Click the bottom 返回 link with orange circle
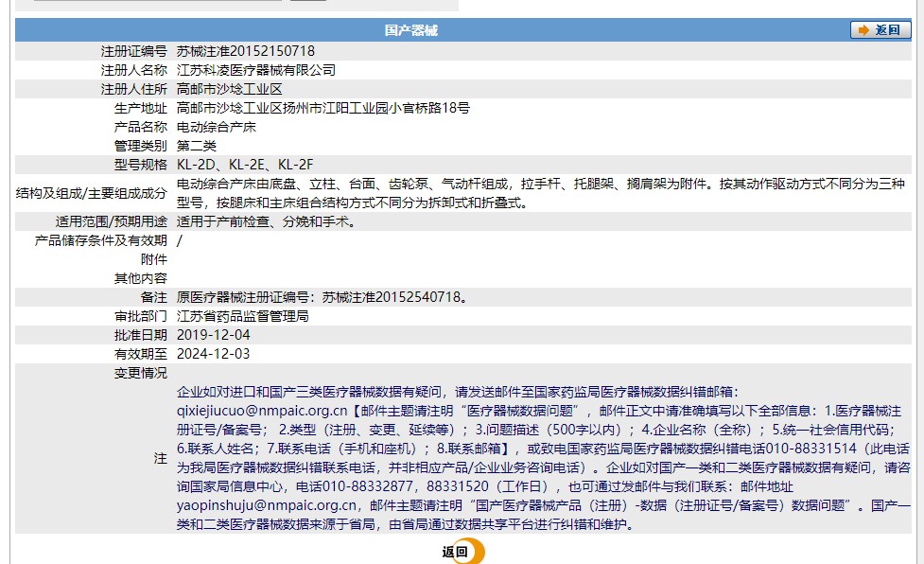 pos(463,552)
